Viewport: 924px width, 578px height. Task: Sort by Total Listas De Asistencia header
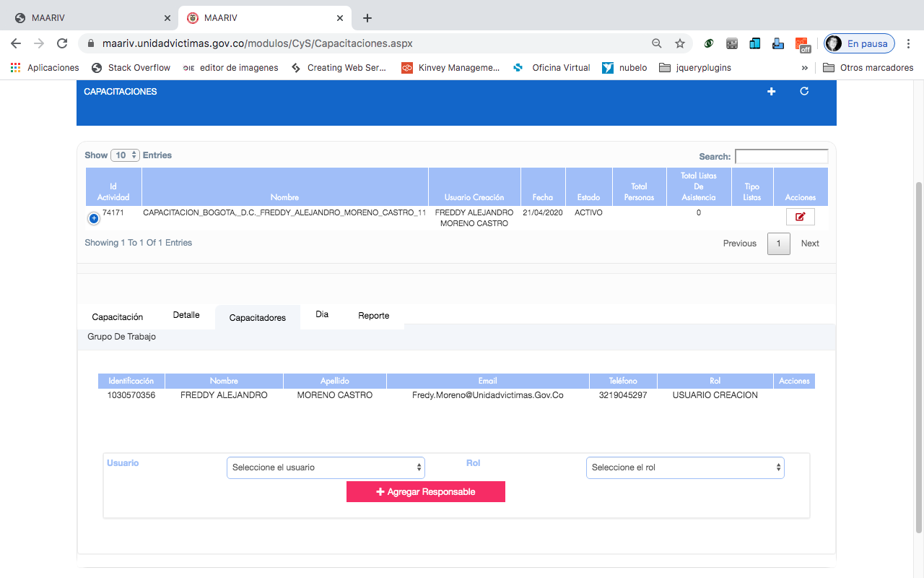point(699,186)
